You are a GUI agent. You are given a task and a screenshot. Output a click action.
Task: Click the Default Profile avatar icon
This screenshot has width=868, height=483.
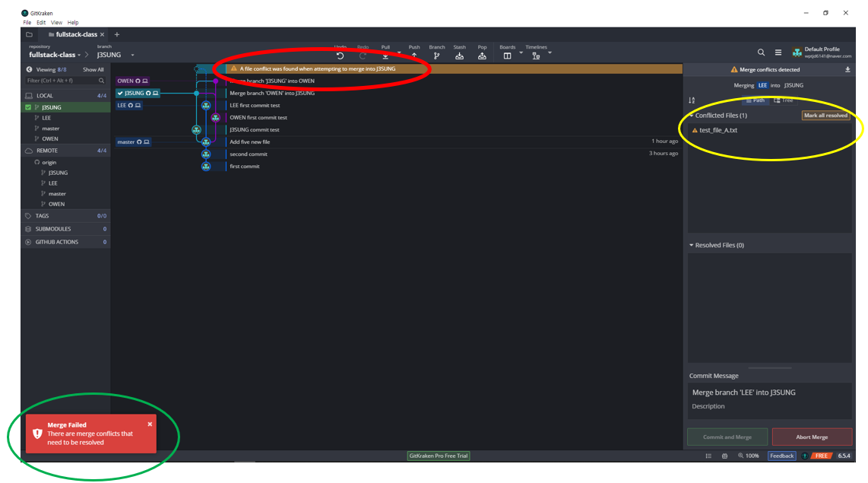point(797,52)
